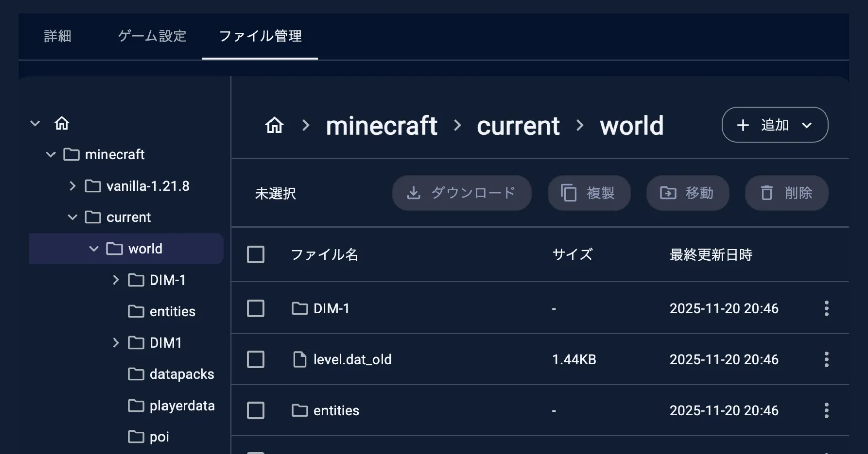Click the home icon in the sidebar tree
Screen dimensions: 868x454
[62, 123]
